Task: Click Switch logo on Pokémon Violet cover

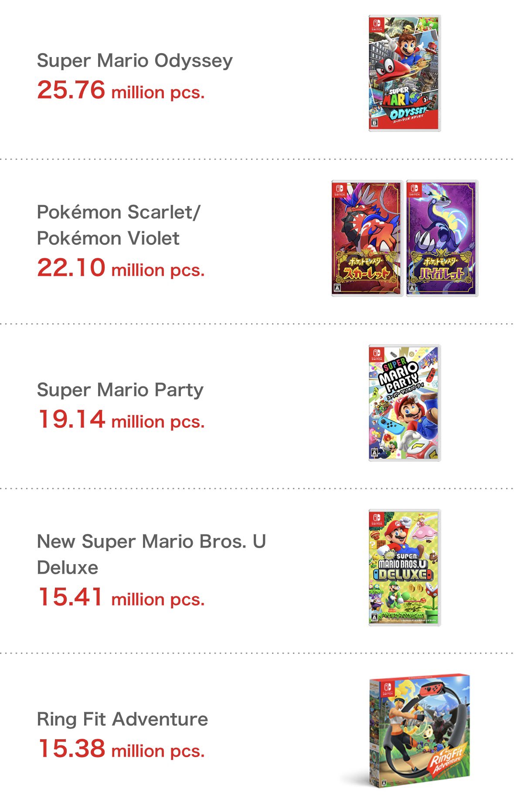Action: pyautogui.click(x=414, y=189)
